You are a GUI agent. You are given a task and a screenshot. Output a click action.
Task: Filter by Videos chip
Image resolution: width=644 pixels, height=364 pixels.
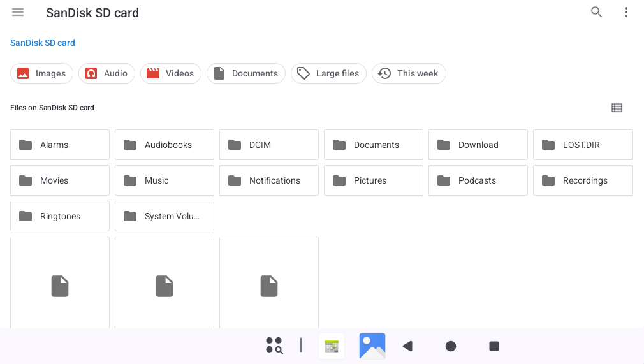tap(171, 73)
